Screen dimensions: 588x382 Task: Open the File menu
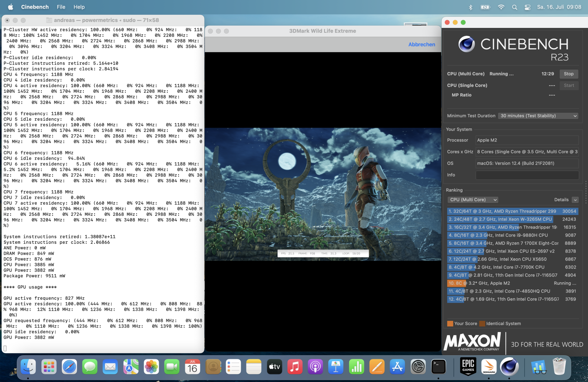click(x=61, y=7)
